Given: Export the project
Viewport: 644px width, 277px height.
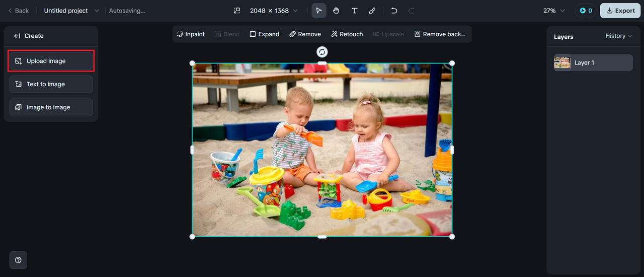Looking at the screenshot, I should 620,11.
